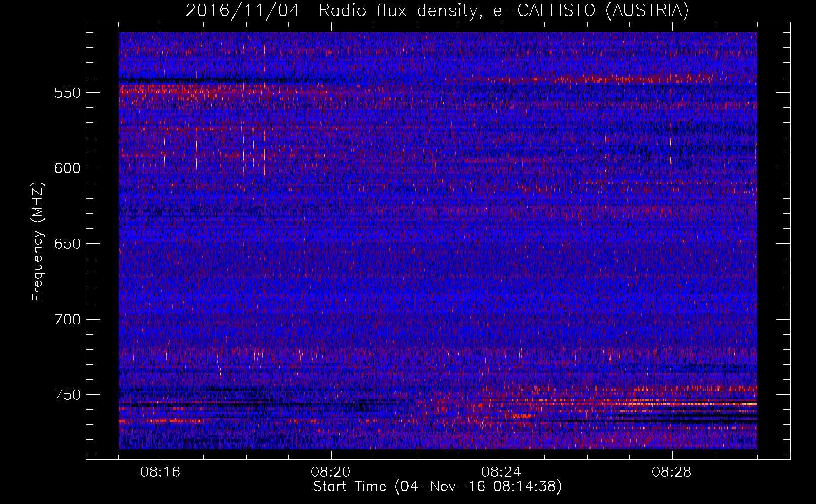Click the plot title "Radio flux density, e-CALLISTO (AUSTRIA)"
The height and width of the screenshot is (504, 816).
[503, 11]
